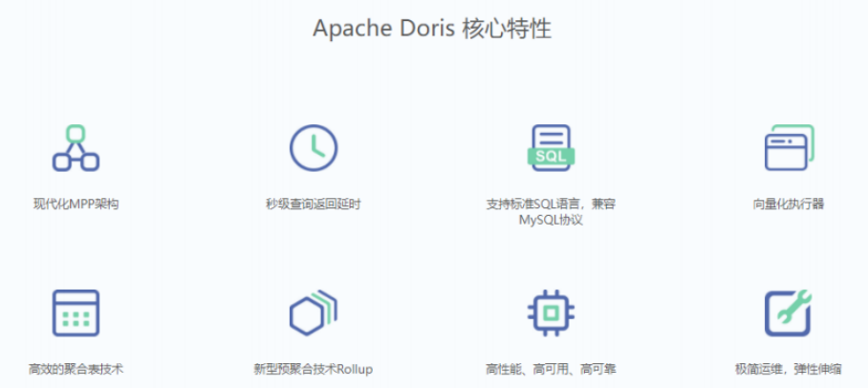This screenshot has width=868, height=388.
Task: Click the label "高性能、高可用、高可靠"
Action: 551,369
